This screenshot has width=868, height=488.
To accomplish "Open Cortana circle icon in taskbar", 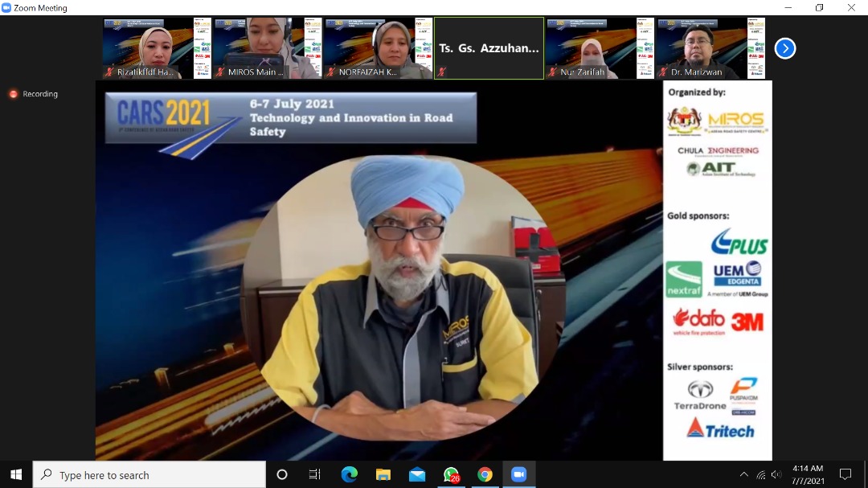I will click(282, 474).
